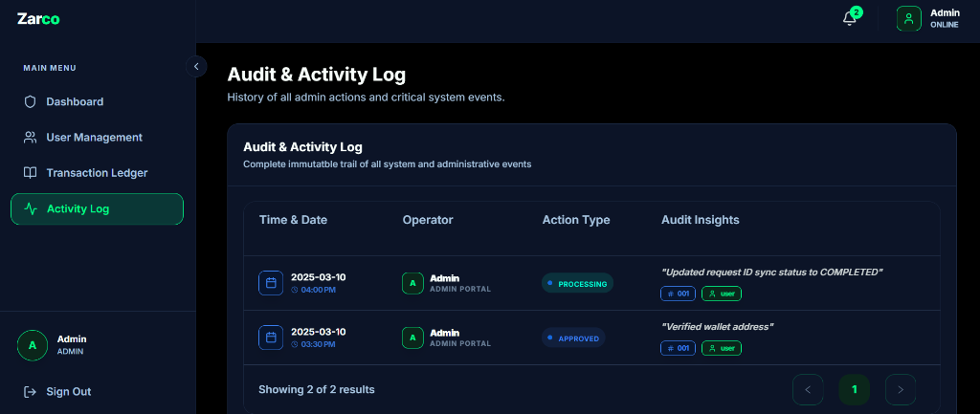Viewport: 980px width, 414px height.
Task: Click the Zarco logo
Action: coord(38,19)
